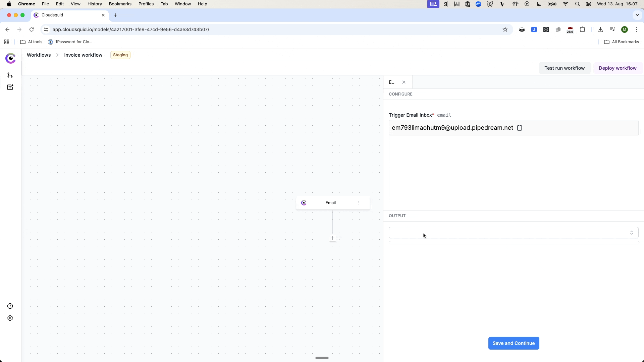Screen dimensions: 644x362
Task: Click Deploy workflow button
Action: (618, 68)
